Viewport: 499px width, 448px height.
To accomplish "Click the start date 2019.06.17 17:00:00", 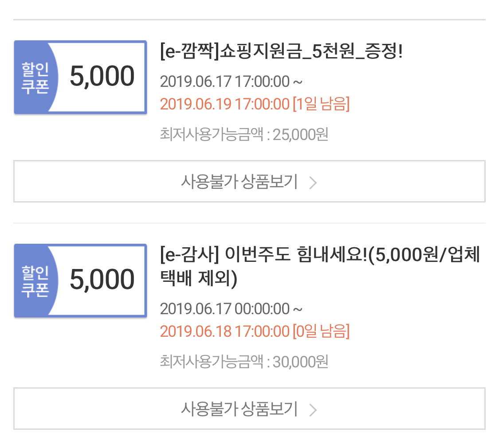I will click(224, 82).
